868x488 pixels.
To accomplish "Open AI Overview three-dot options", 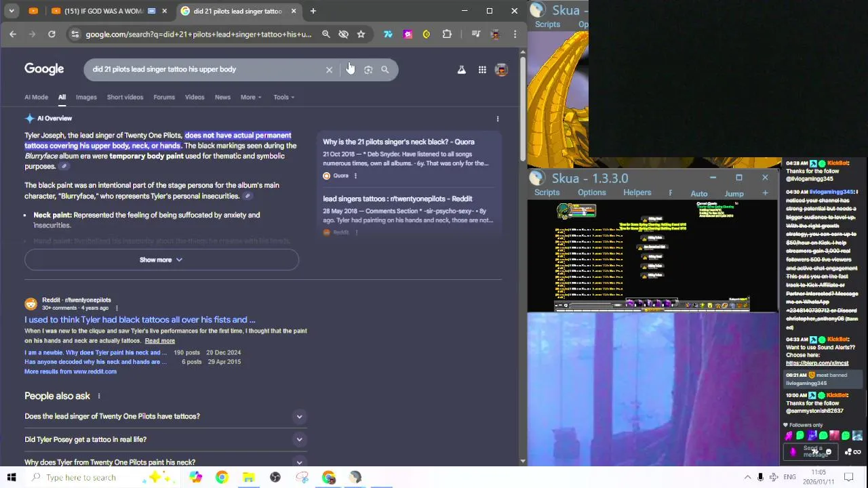I will [x=498, y=119].
